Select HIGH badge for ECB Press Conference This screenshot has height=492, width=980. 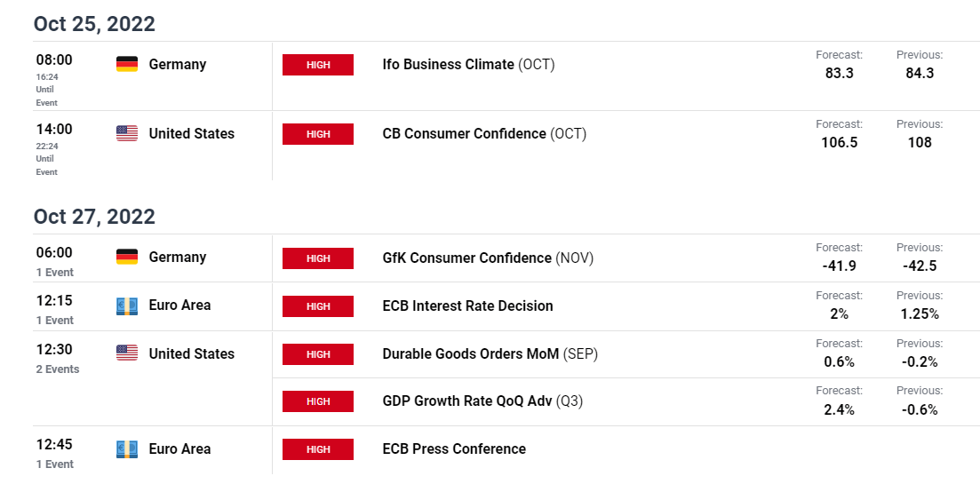[318, 449]
